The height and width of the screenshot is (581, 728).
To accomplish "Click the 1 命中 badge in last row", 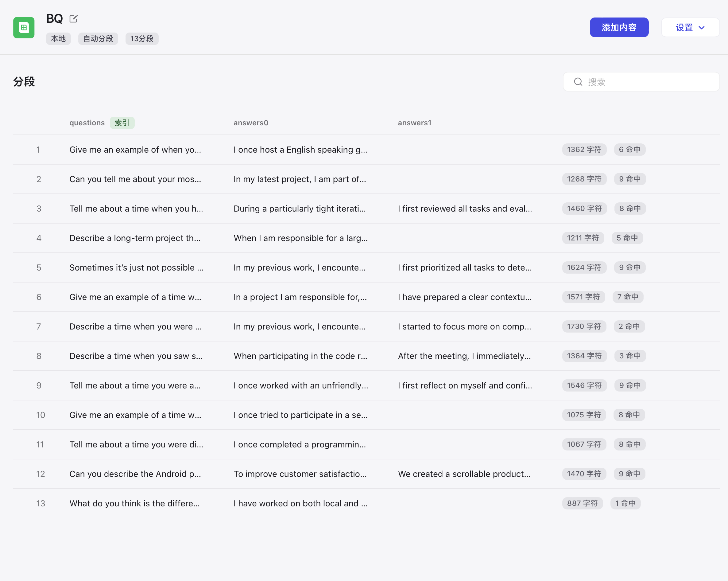I will click(625, 503).
